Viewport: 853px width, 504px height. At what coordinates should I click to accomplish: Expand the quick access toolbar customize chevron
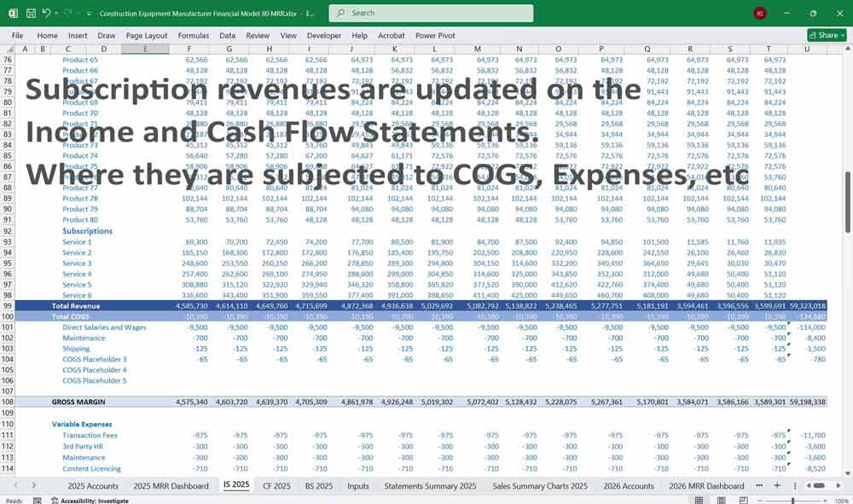click(88, 13)
